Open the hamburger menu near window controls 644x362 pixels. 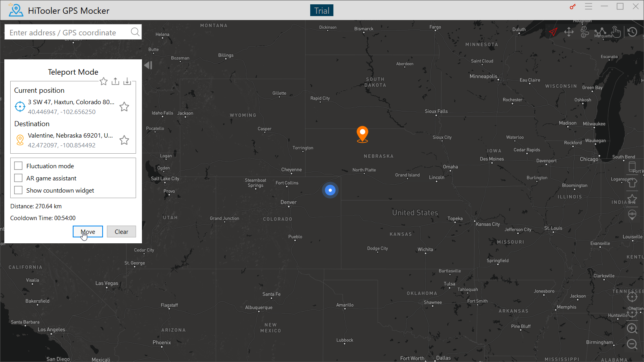588,6
